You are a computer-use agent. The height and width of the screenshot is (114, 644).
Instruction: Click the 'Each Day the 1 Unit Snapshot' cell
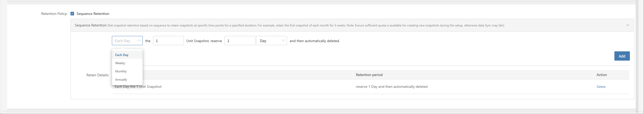coord(138,87)
